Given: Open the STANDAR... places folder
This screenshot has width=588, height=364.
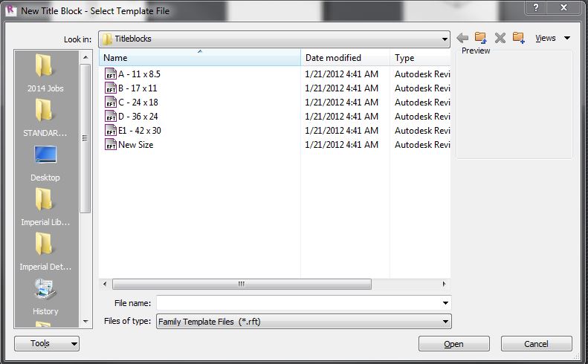Looking at the screenshot, I should [45, 118].
